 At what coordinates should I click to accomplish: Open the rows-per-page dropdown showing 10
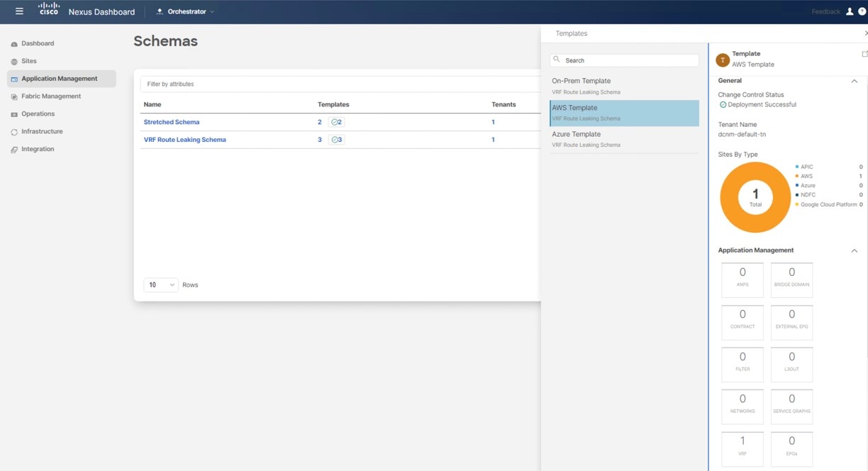tap(161, 284)
